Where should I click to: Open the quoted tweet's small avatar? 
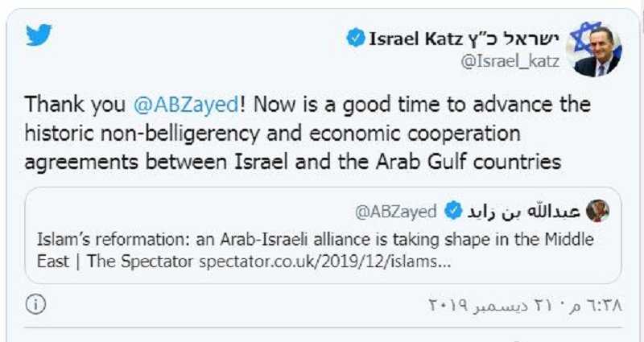(597, 212)
